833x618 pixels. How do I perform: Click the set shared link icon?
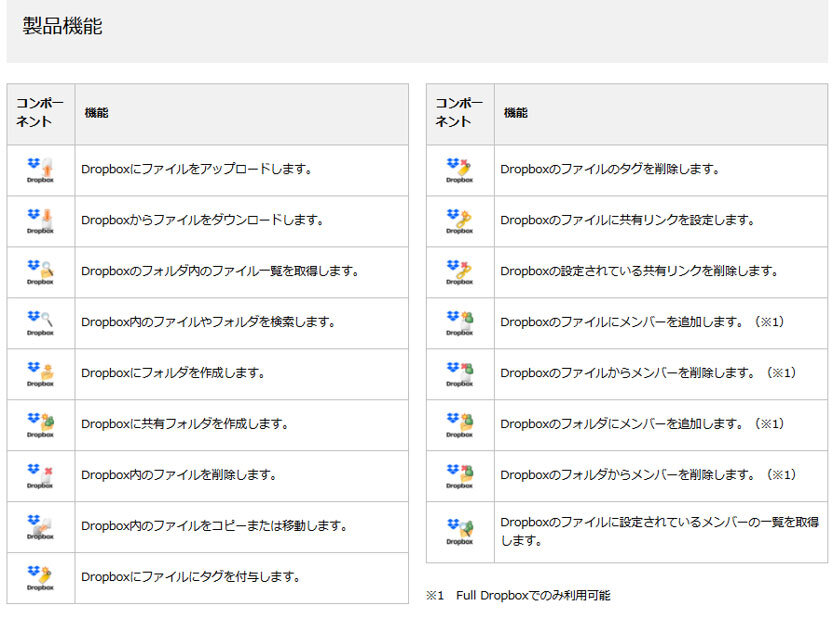[x=459, y=221]
